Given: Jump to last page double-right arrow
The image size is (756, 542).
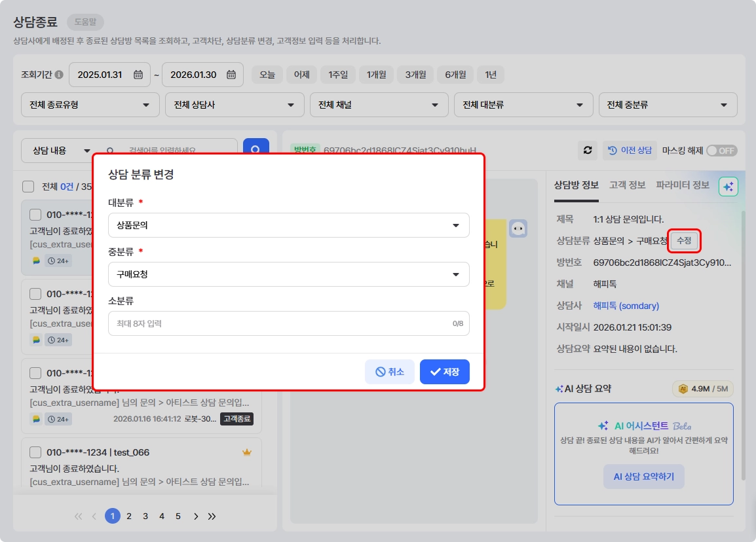Looking at the screenshot, I should [x=212, y=516].
